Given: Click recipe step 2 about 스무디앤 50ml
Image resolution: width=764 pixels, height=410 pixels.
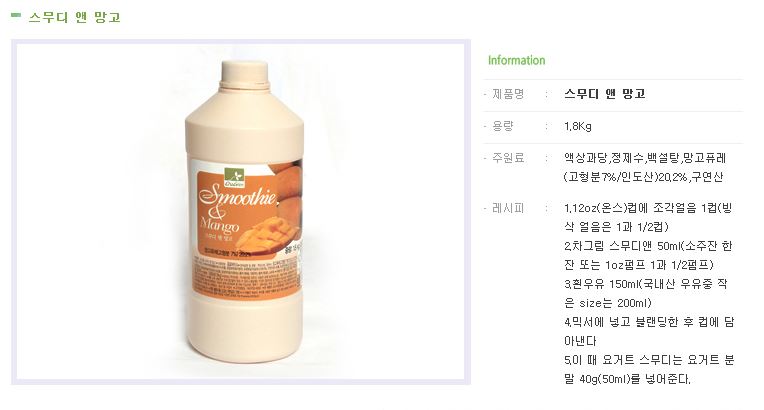Looking at the screenshot, I should pyautogui.click(x=648, y=255).
